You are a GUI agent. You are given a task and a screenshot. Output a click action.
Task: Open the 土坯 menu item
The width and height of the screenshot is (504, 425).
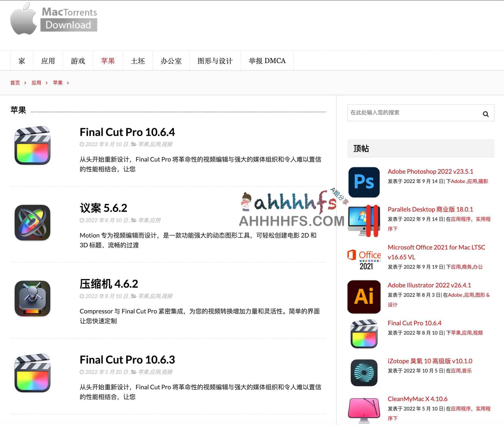(138, 61)
